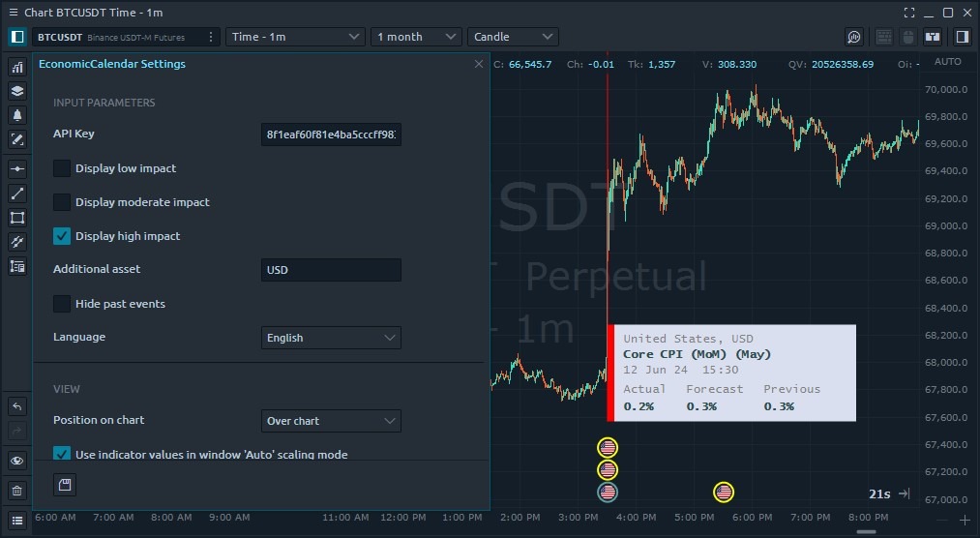This screenshot has width=980, height=538.
Task: Click the blue-ringed US flag event marker
Action: 608,493
